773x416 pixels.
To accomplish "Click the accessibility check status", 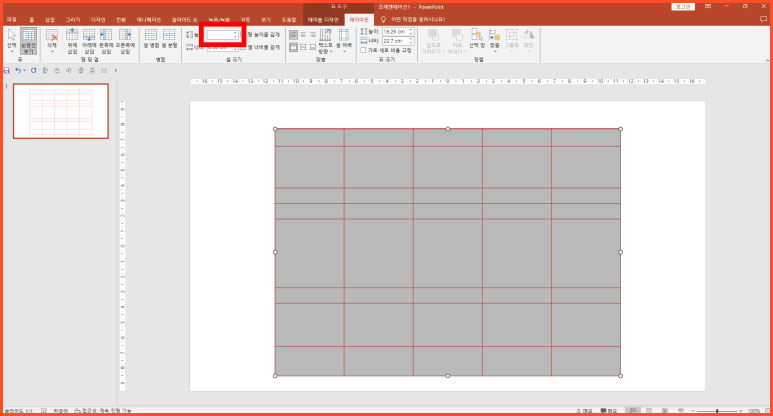I will (103, 411).
